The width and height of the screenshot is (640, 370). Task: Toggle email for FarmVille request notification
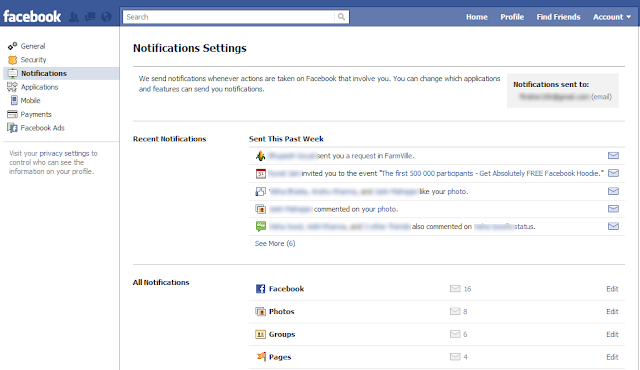coord(613,155)
